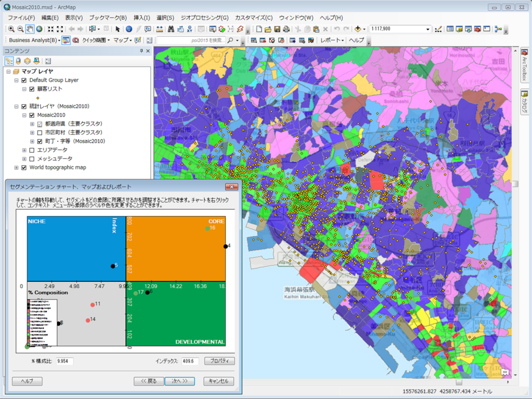Click the Full Extent globe icon
The image size is (532, 399).
tap(39, 29)
